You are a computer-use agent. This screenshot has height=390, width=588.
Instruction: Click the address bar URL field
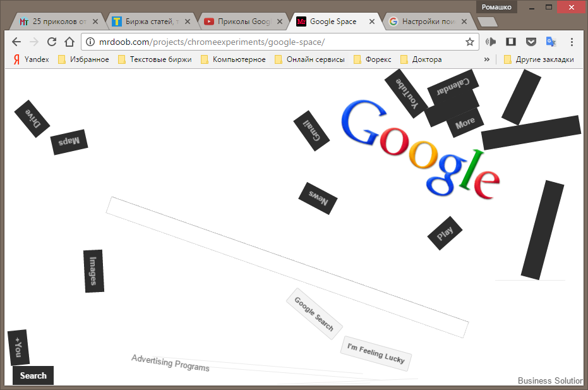pyautogui.click(x=279, y=42)
